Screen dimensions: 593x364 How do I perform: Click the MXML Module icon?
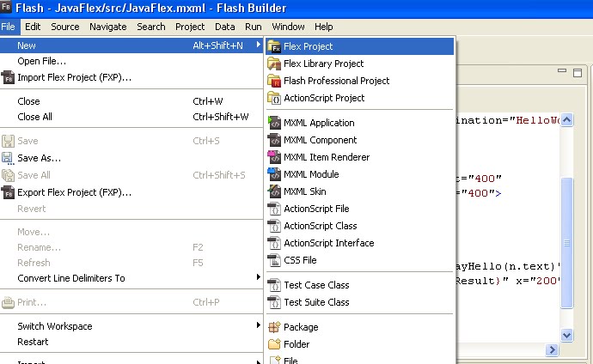274,174
